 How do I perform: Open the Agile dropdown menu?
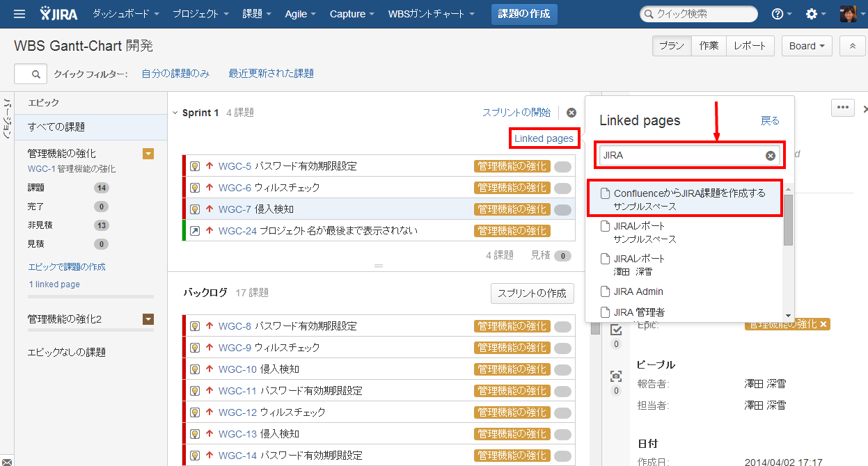pos(301,14)
